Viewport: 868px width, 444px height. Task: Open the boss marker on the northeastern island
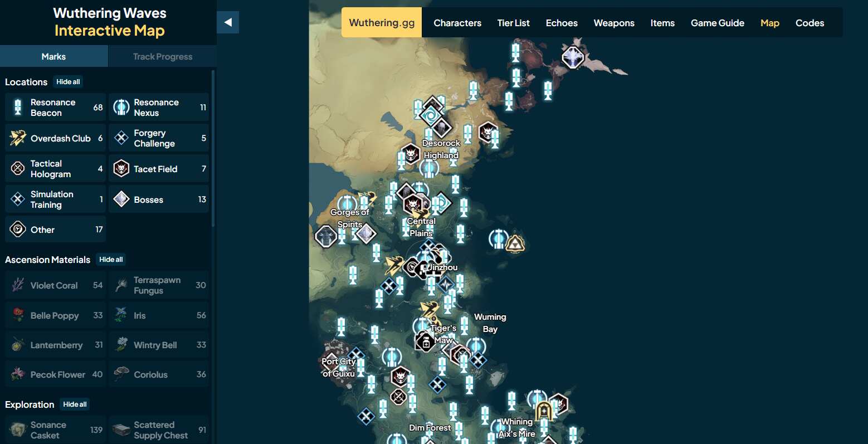(572, 57)
